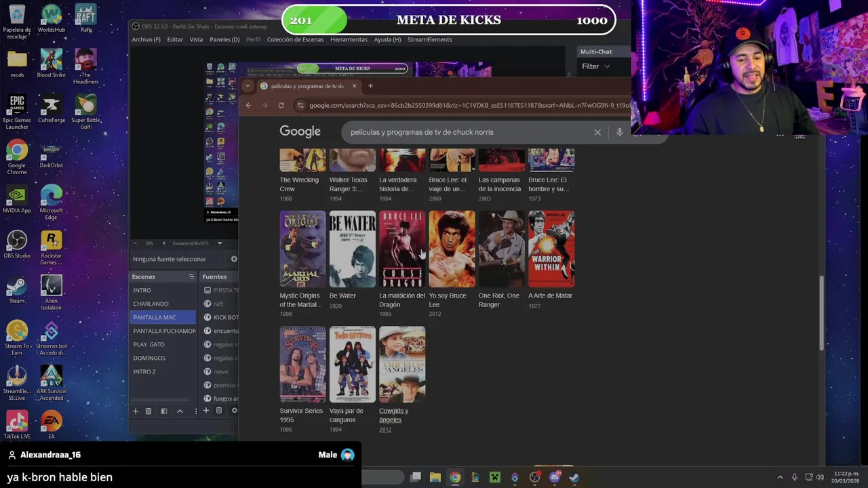Open the mods folder on desktop
The width and height of the screenshot is (868, 488).
click(x=17, y=63)
